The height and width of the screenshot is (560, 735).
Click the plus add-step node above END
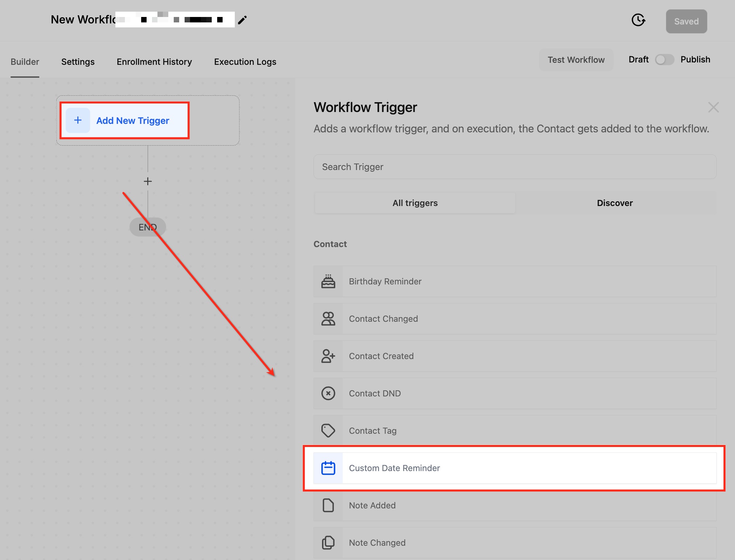point(148,181)
